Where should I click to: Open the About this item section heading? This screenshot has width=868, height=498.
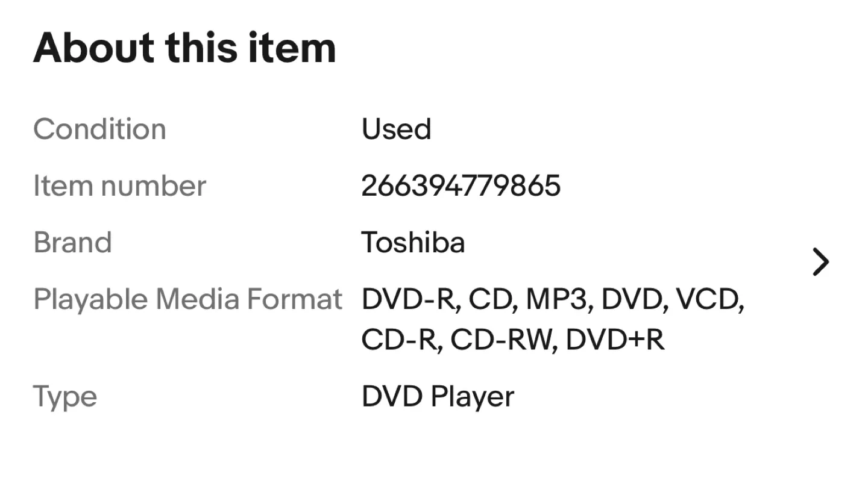[x=184, y=48]
